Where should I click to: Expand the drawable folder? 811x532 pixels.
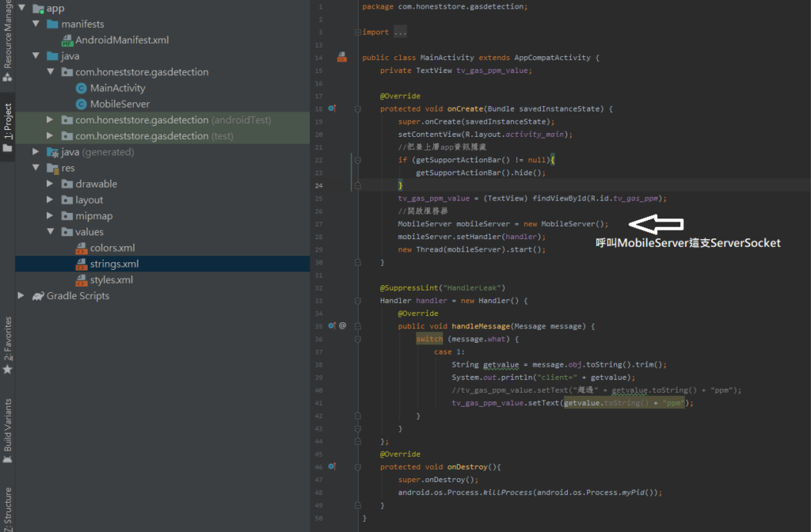pyautogui.click(x=50, y=184)
